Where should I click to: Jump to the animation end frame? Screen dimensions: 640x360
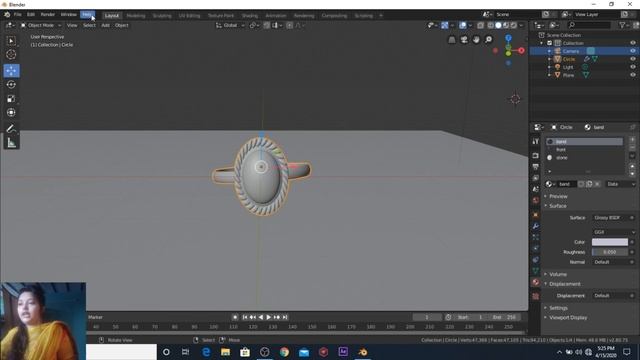pos(285,317)
